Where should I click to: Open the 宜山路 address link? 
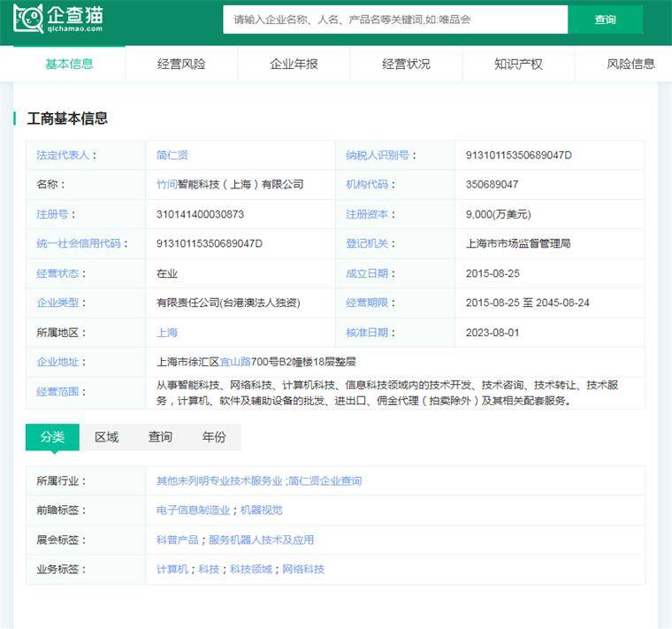[x=235, y=362]
